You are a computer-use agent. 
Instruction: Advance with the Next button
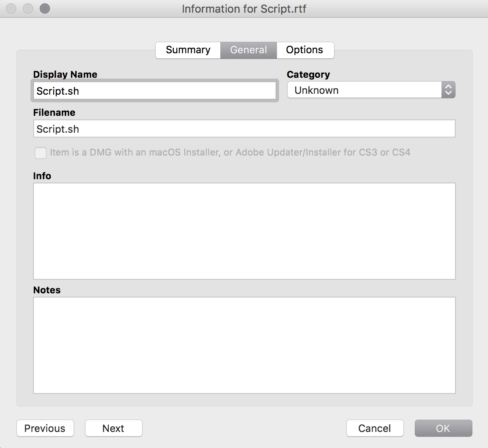click(114, 429)
